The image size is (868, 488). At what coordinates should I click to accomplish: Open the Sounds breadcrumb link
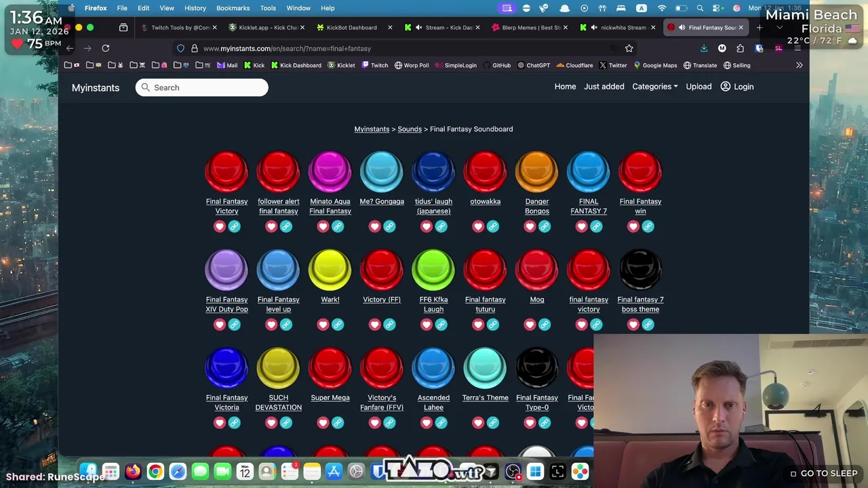click(410, 129)
